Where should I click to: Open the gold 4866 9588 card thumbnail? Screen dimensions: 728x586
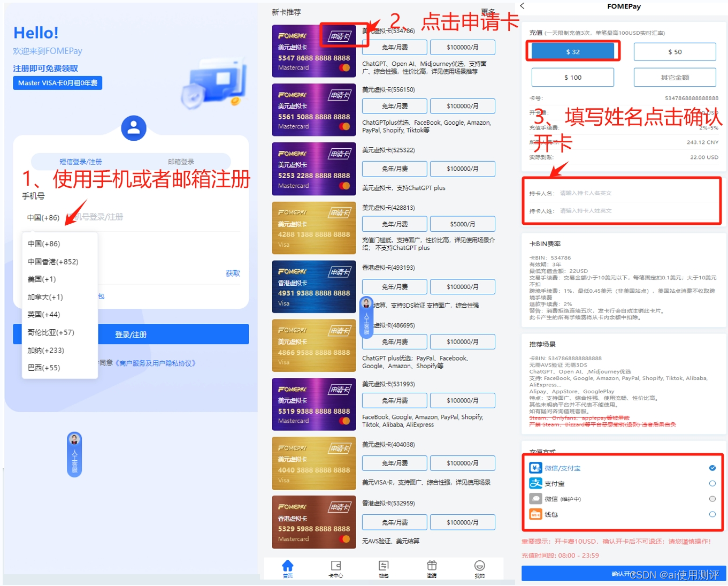click(314, 346)
